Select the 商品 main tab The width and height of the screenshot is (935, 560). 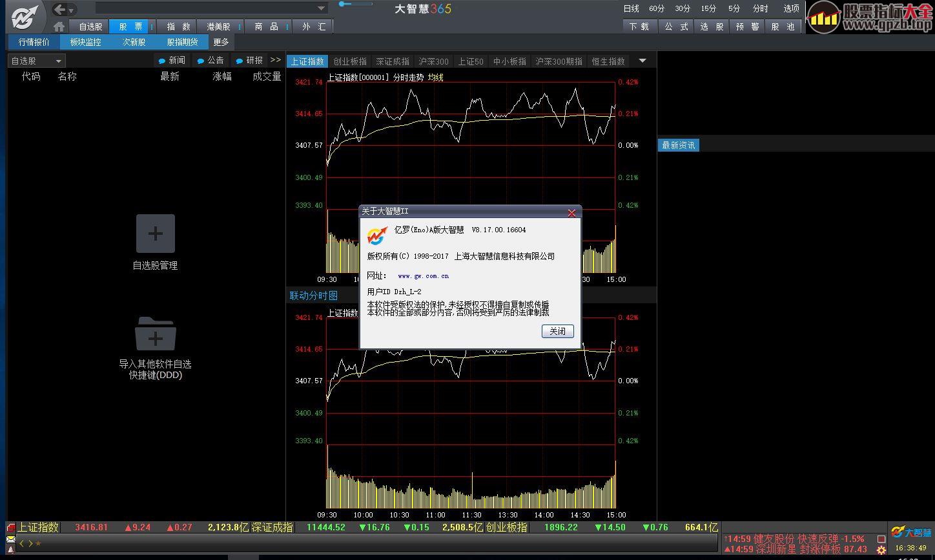[x=266, y=26]
